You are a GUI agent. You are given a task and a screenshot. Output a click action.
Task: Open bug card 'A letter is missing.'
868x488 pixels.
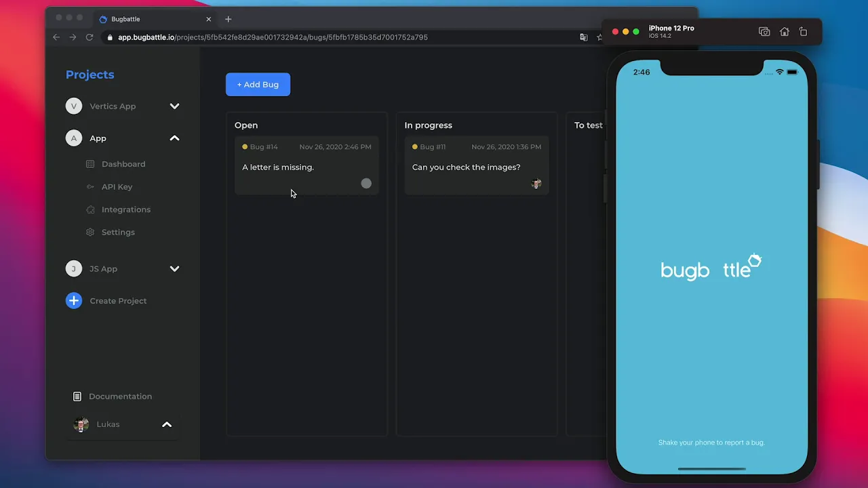[x=307, y=165]
